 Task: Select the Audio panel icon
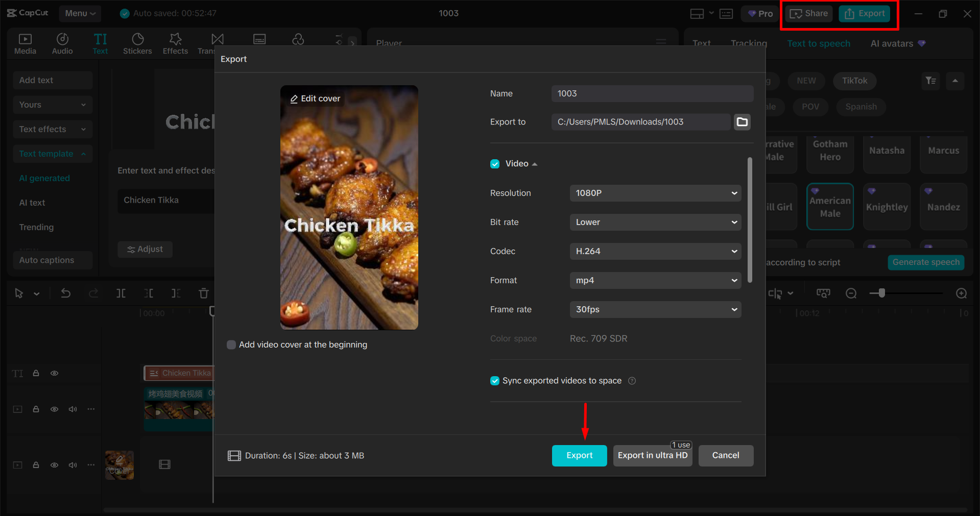pyautogui.click(x=62, y=43)
